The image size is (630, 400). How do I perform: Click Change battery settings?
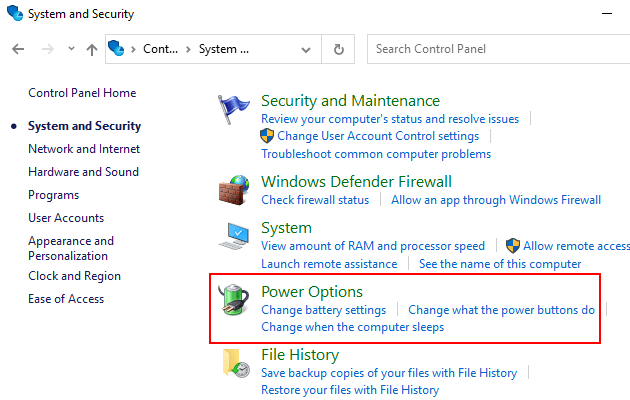coord(323,310)
